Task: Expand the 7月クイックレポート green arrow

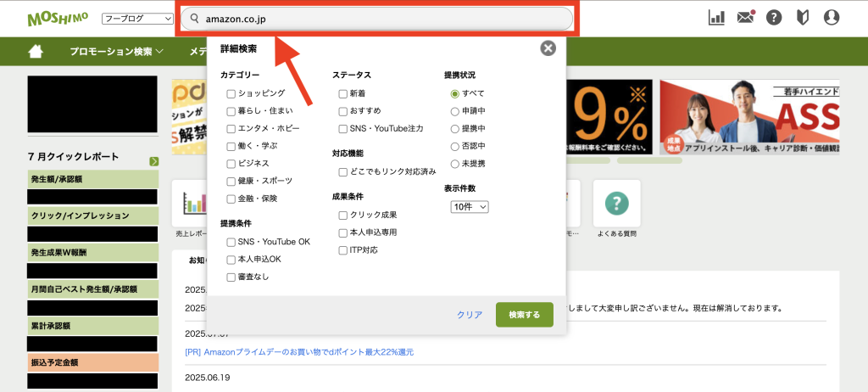Action: [x=153, y=161]
